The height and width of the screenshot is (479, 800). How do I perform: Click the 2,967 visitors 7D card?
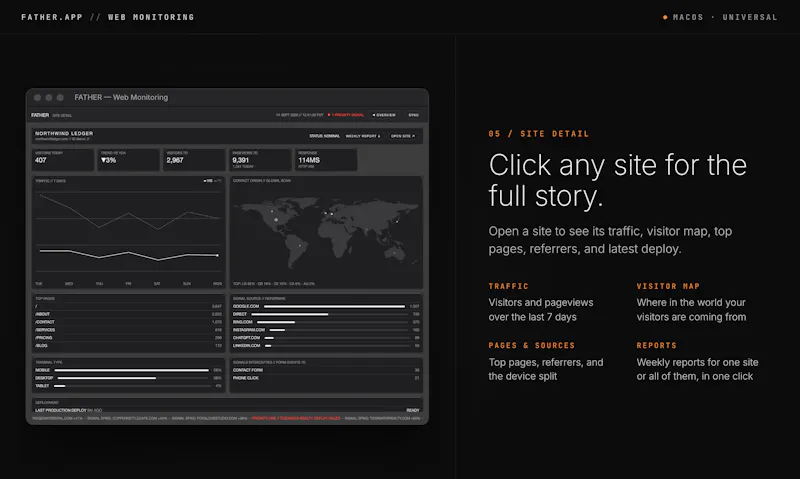(194, 160)
